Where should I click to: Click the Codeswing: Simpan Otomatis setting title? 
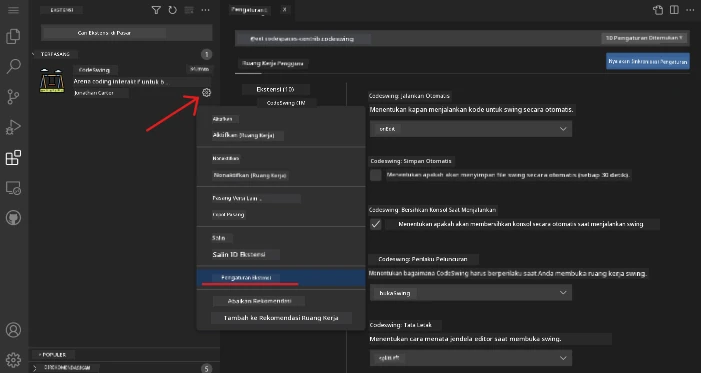coord(411,161)
